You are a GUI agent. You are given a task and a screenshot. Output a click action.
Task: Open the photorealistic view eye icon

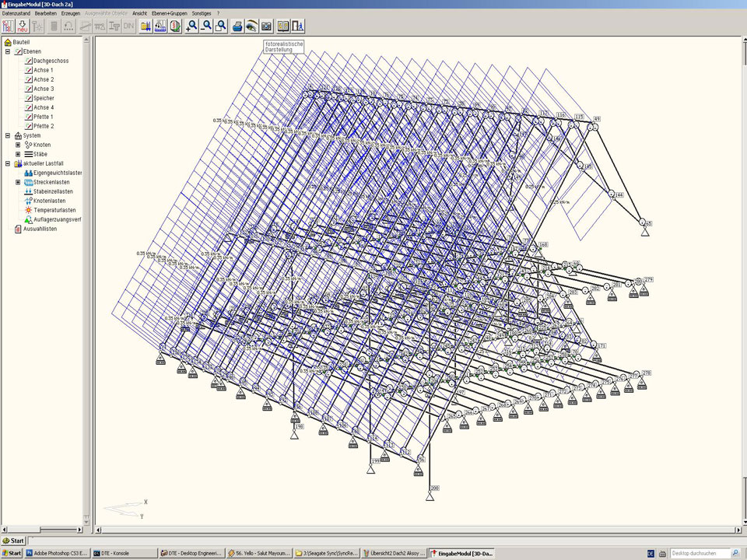tap(251, 26)
